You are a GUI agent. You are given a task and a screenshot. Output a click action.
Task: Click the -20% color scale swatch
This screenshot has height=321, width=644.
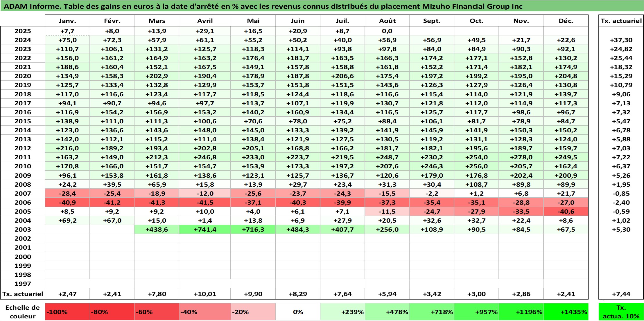(x=253, y=312)
